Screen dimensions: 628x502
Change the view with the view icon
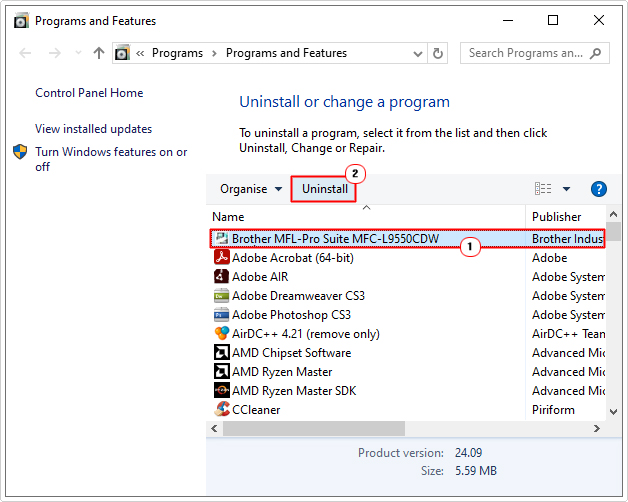(x=543, y=188)
